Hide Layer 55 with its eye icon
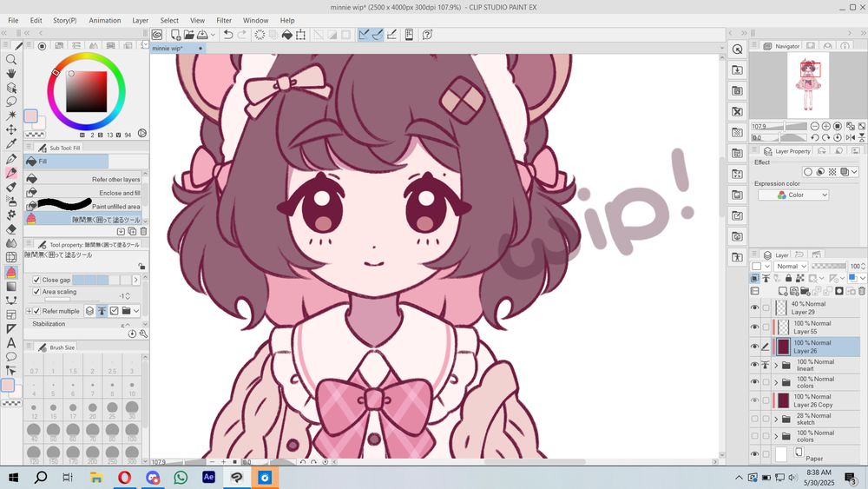 tap(754, 327)
